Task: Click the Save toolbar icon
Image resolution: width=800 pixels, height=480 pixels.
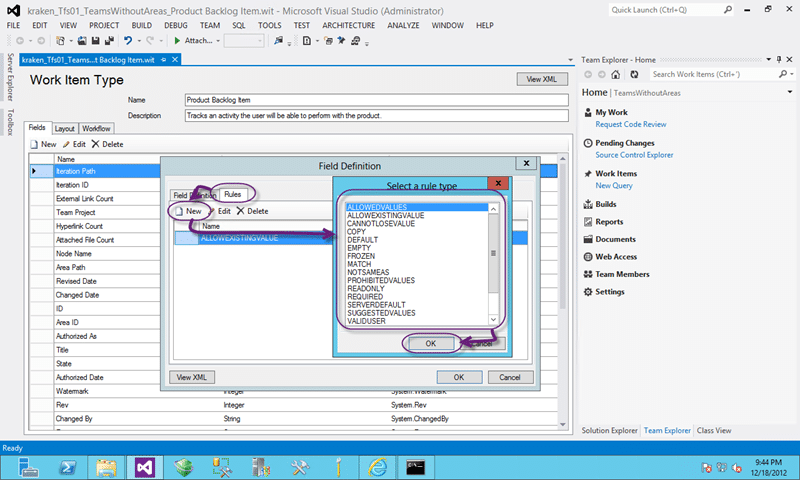Action: coord(95,41)
